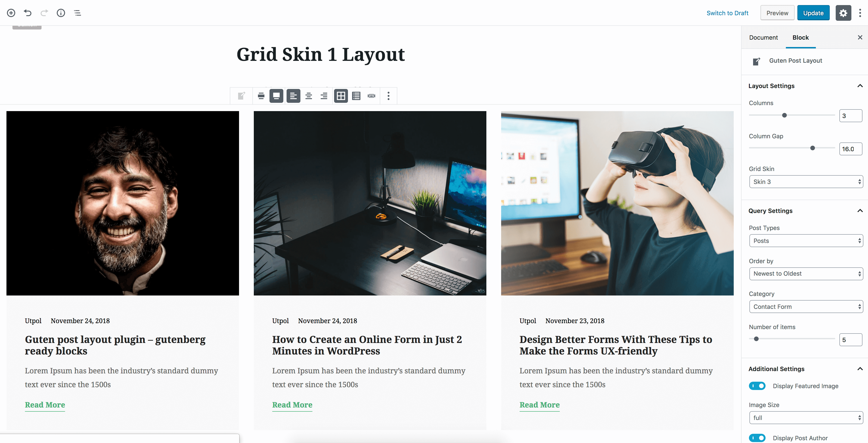Viewport: 868px width, 443px height.
Task: Click the undo icon in toolbar
Action: (27, 12)
